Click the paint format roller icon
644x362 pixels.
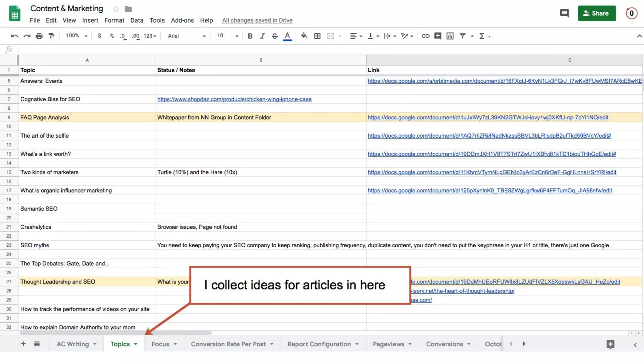pos(51,36)
